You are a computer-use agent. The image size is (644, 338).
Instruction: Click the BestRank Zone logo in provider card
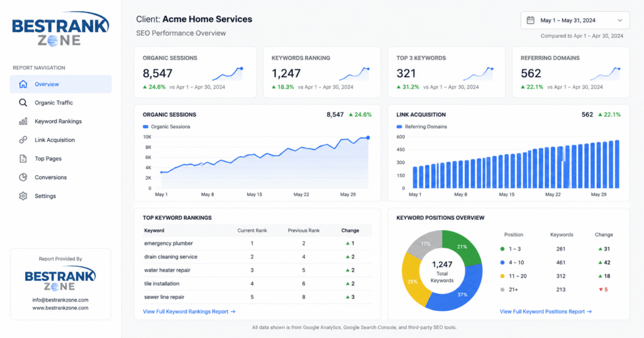pos(60,278)
